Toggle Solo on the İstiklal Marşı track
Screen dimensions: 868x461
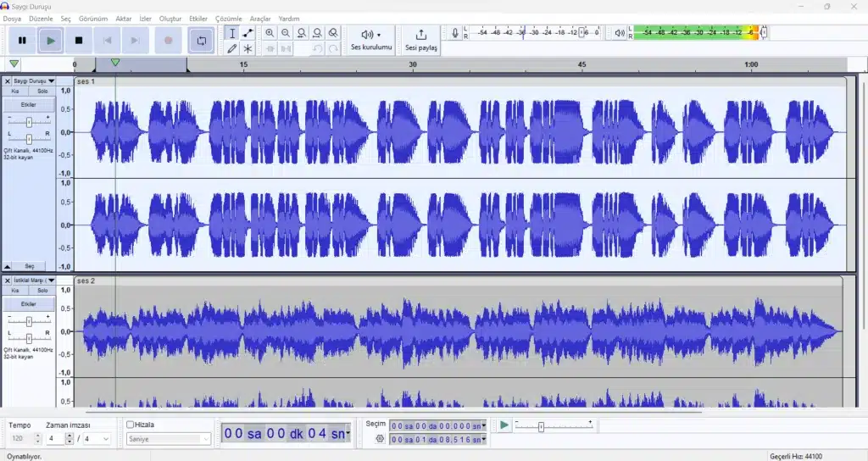pyautogui.click(x=42, y=291)
